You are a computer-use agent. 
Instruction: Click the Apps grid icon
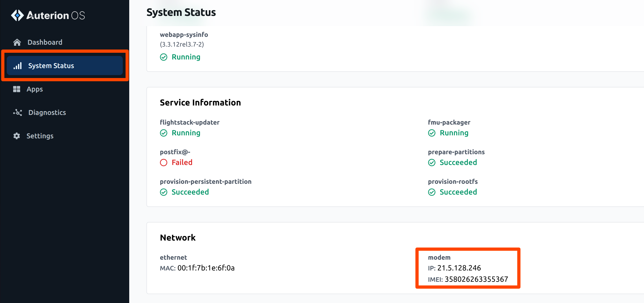click(x=17, y=89)
